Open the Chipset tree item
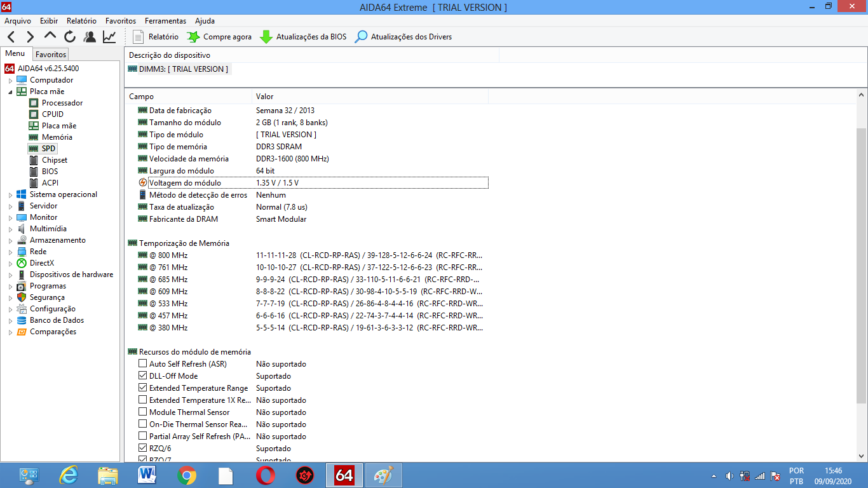The width and height of the screenshot is (868, 488). [x=55, y=160]
